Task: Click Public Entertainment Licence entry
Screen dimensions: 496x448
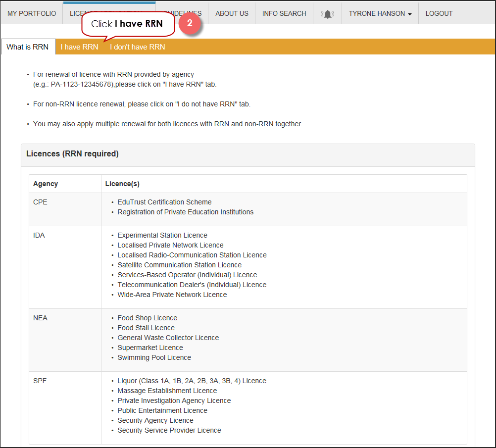Action: (162, 411)
